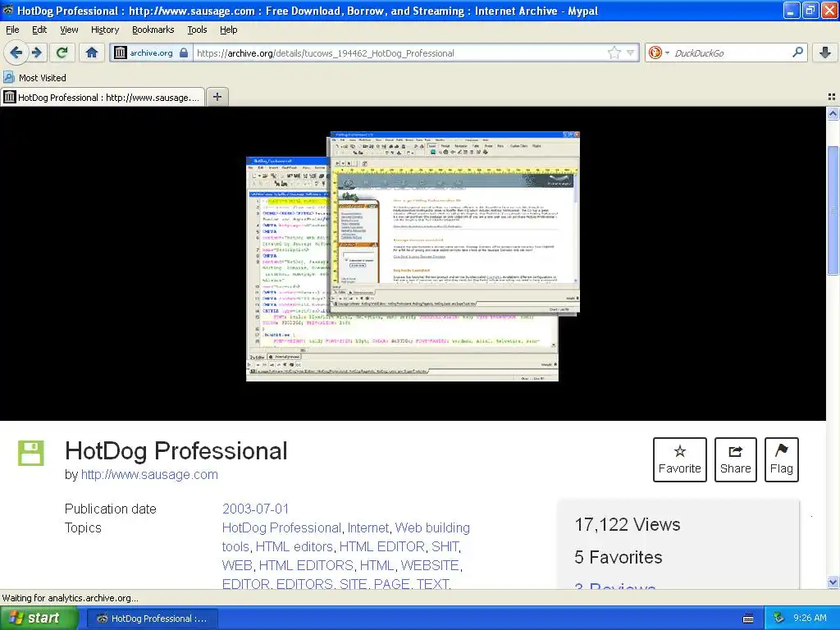Go forward with the Forward arrow button

37,52
